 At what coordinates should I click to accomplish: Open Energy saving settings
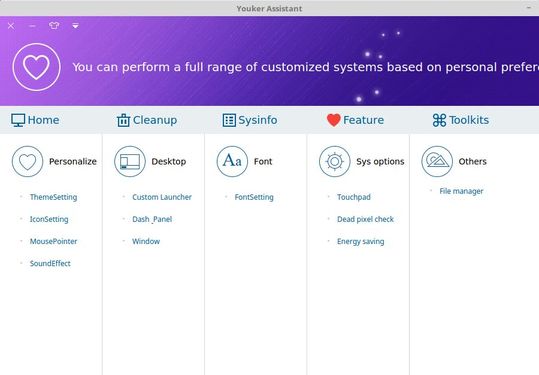361,242
